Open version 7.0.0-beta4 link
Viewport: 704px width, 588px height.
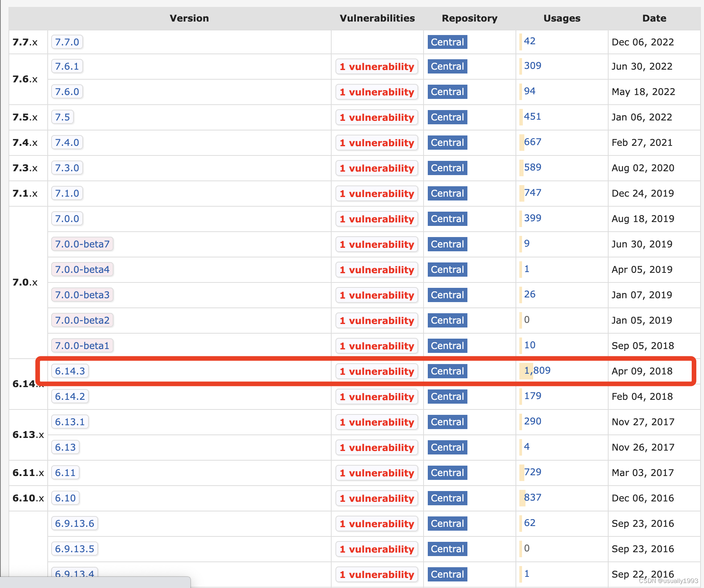click(82, 269)
